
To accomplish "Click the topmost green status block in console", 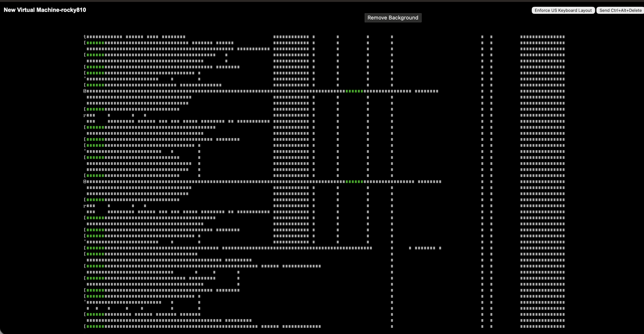I will pyautogui.click(x=95, y=43).
